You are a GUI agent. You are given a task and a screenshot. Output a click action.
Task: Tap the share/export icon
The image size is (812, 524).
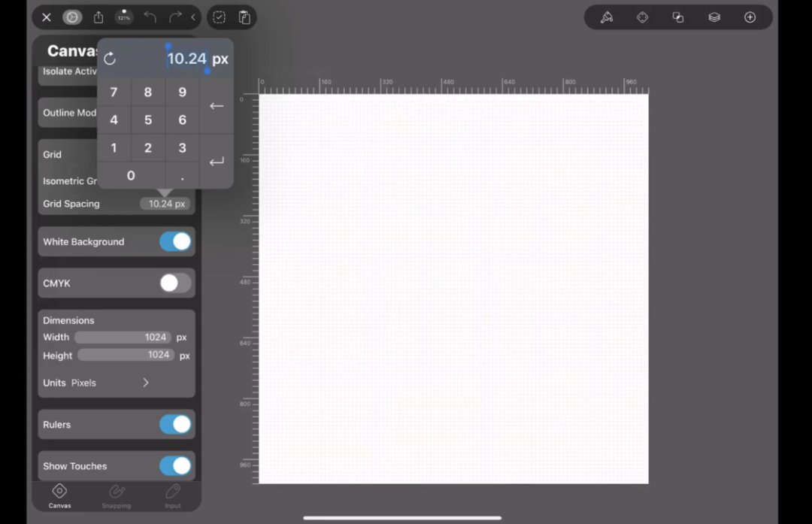tap(98, 17)
